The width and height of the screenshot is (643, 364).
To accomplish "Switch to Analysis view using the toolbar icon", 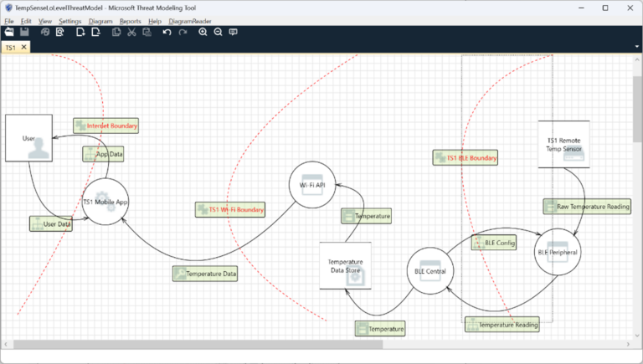I will [60, 32].
